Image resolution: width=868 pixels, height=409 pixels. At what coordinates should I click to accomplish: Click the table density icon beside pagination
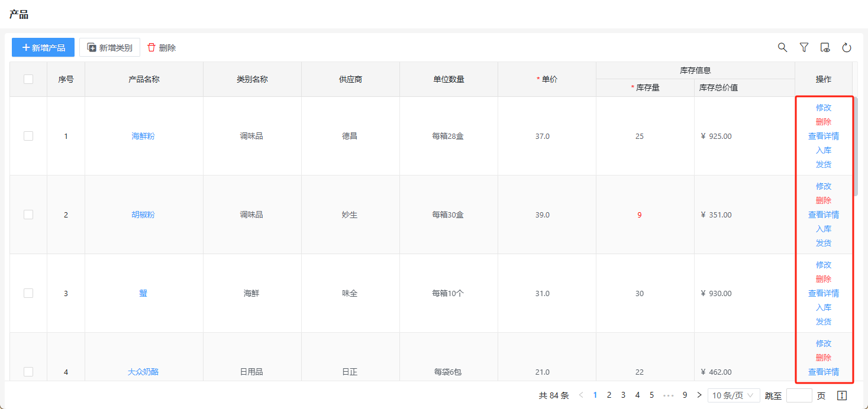842,395
